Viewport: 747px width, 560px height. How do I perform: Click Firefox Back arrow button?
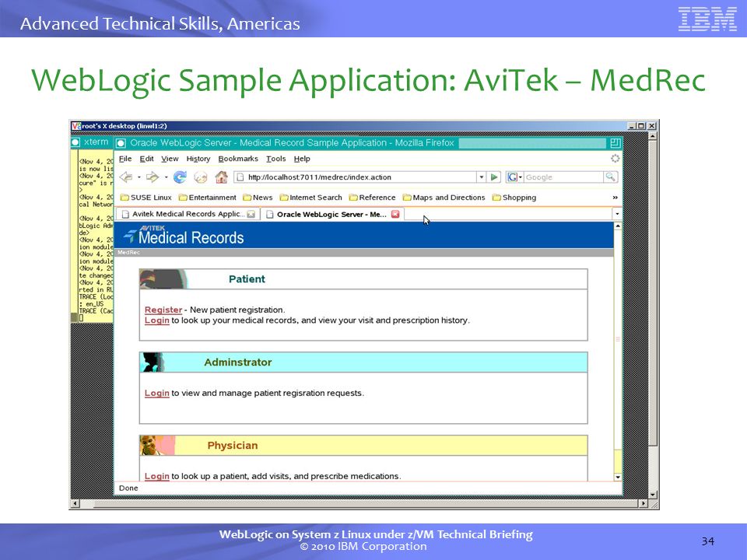coord(126,177)
